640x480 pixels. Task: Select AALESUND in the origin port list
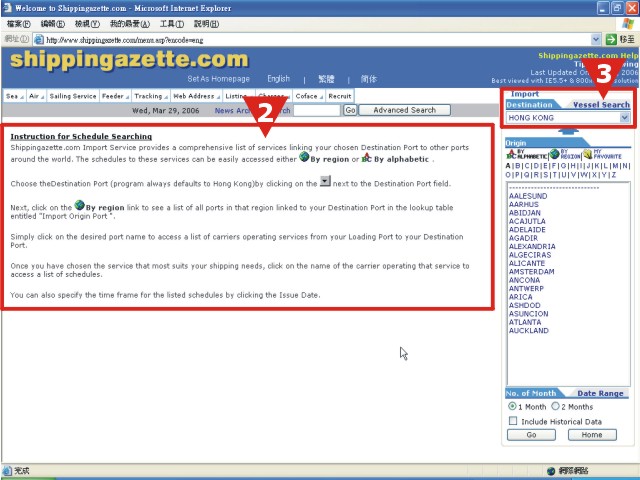tap(528, 196)
